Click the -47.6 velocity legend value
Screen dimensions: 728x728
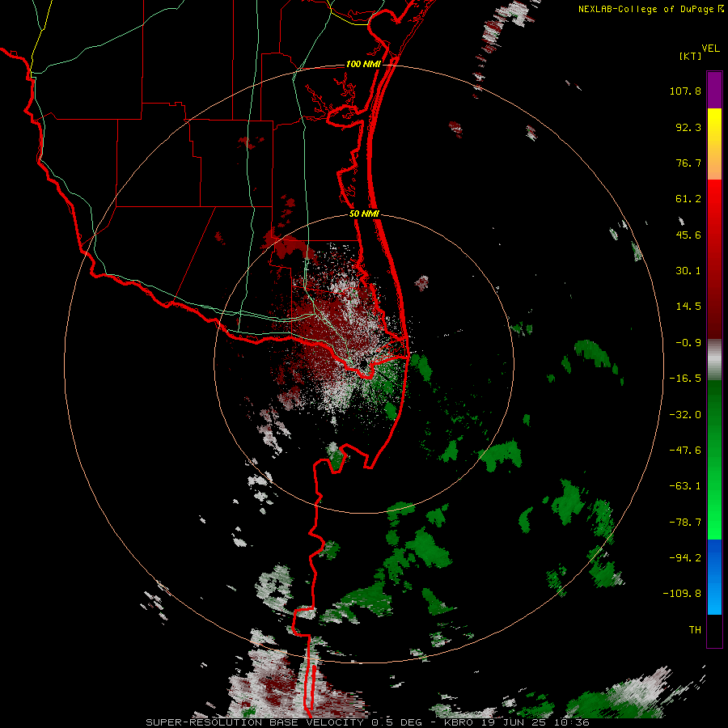coord(685,451)
